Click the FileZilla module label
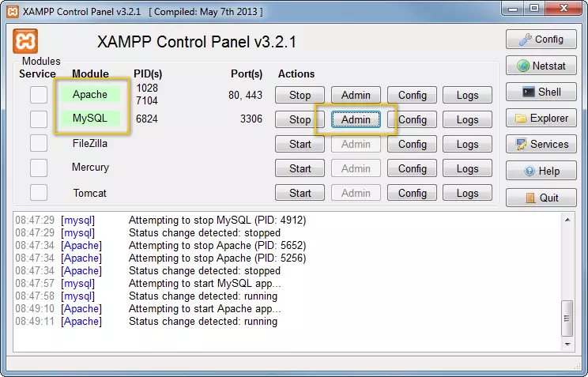The height and width of the screenshot is (377, 588). [90, 143]
